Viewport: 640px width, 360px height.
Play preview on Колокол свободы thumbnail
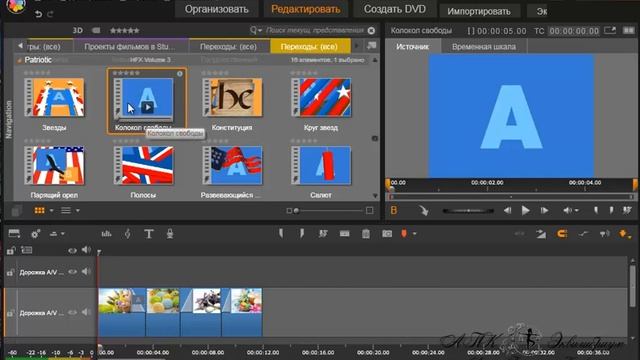pos(147,108)
